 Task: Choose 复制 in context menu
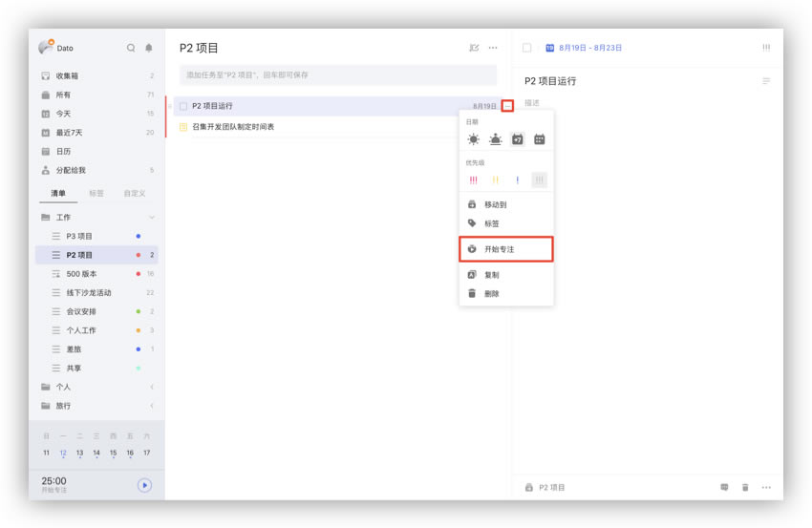(506, 275)
